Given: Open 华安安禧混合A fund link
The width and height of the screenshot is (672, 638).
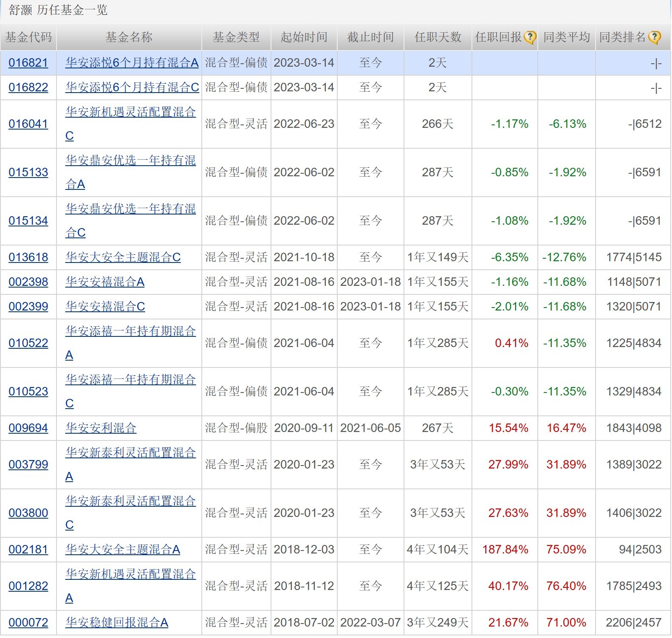Looking at the screenshot, I should (x=105, y=282).
